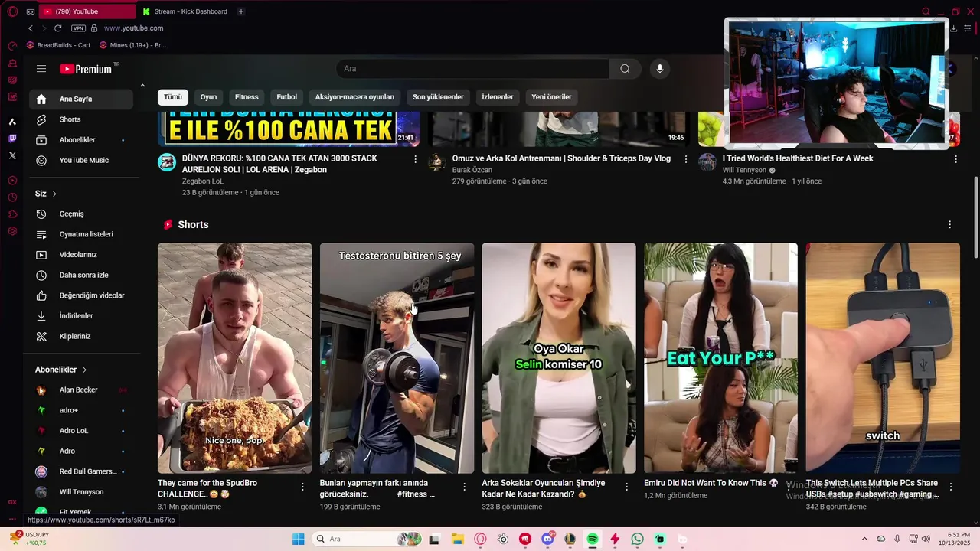Expand the Siz section chevron
Viewport: 980px width, 551px height.
click(x=54, y=194)
